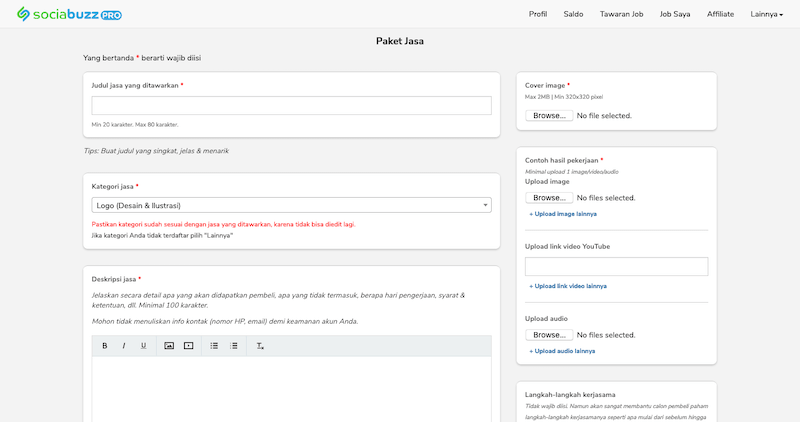Click '+ Upload audio lainnya' link
Screen dimensions: 800x422
click(562, 351)
